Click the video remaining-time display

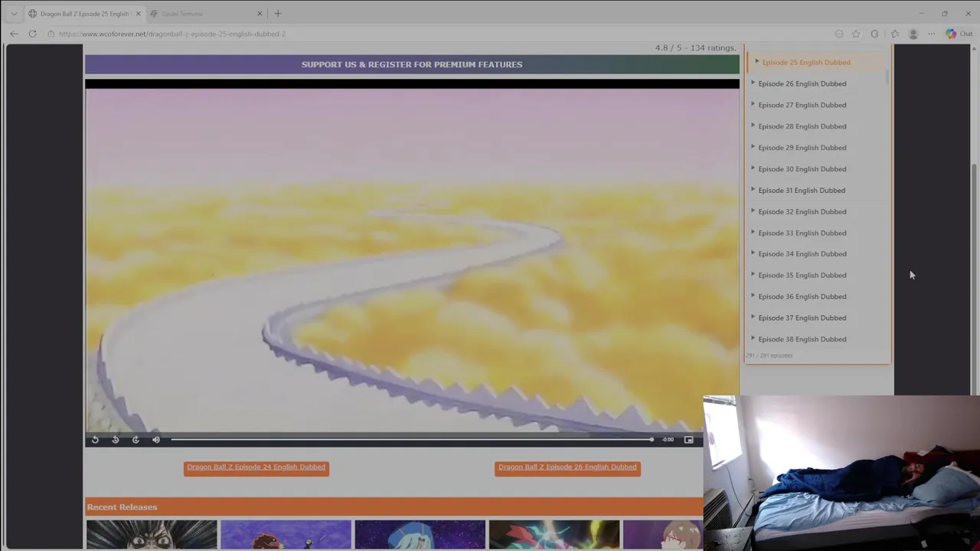[668, 439]
